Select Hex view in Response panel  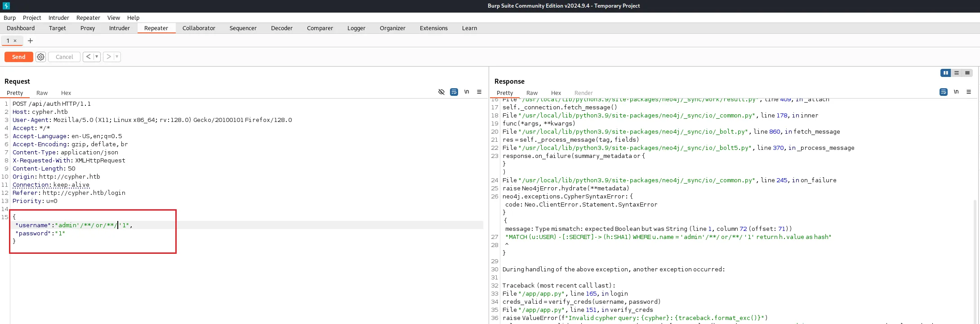click(556, 93)
